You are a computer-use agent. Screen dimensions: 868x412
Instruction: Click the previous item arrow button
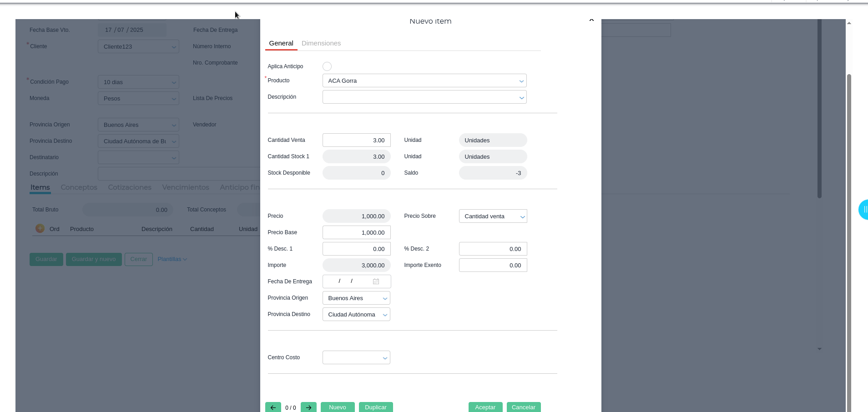pyautogui.click(x=273, y=407)
